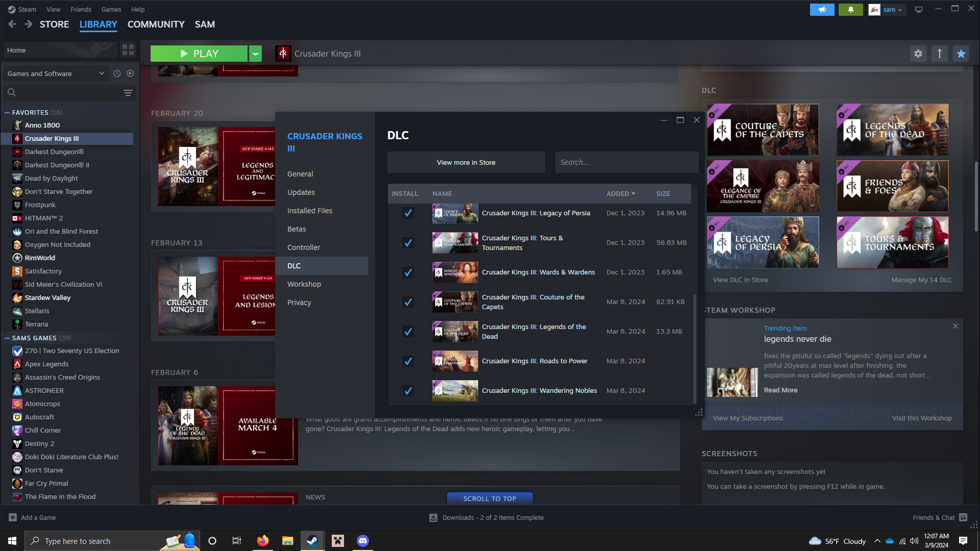Click the DLC search field
The height and width of the screenshot is (551, 980).
click(626, 162)
